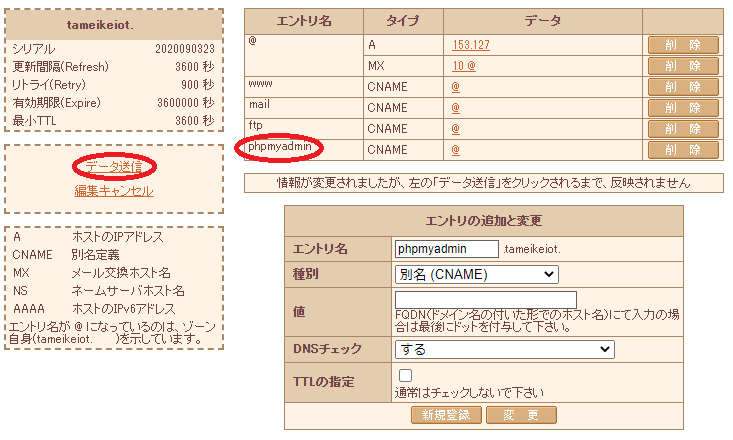The image size is (733, 440).
Task: Delete the www CNAME entry
Action: (x=683, y=87)
